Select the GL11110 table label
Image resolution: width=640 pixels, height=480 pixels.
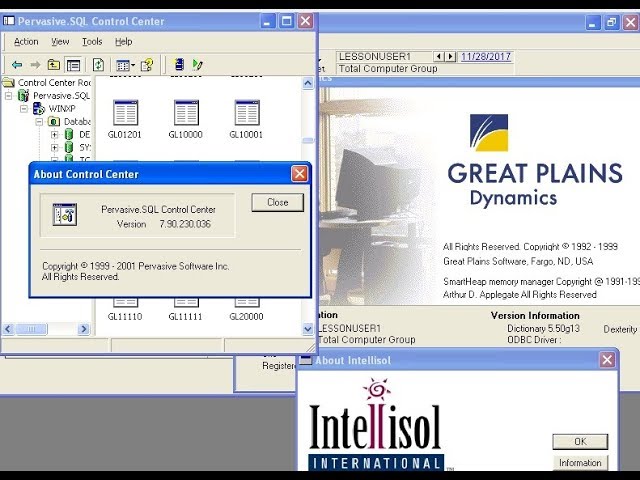coord(125,316)
